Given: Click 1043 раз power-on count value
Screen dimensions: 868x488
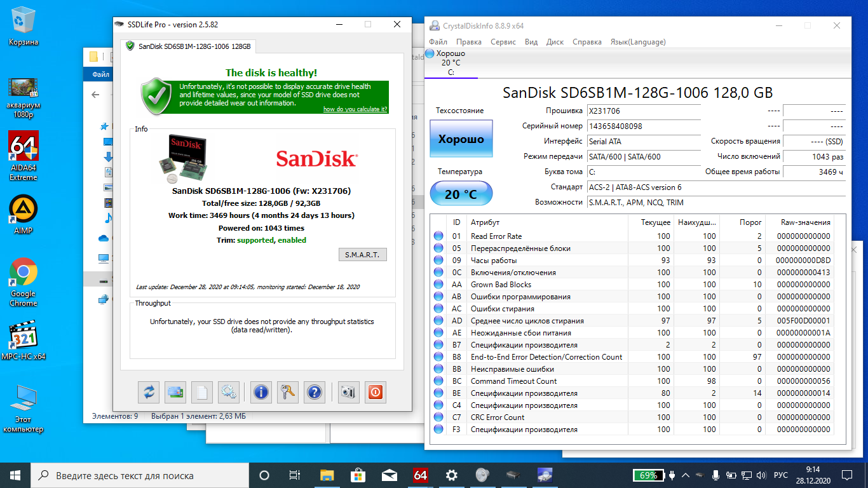Looking at the screenshot, I should tap(814, 156).
